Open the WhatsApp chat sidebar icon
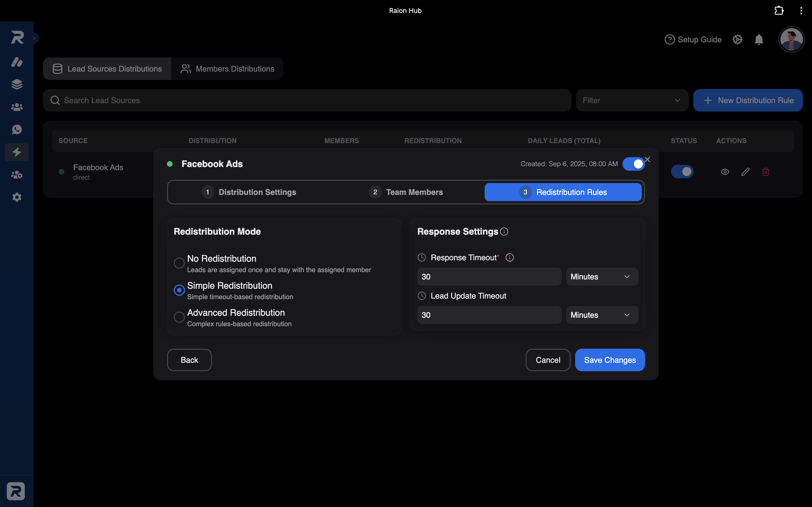Viewport: 812px width, 507px height. [x=17, y=130]
